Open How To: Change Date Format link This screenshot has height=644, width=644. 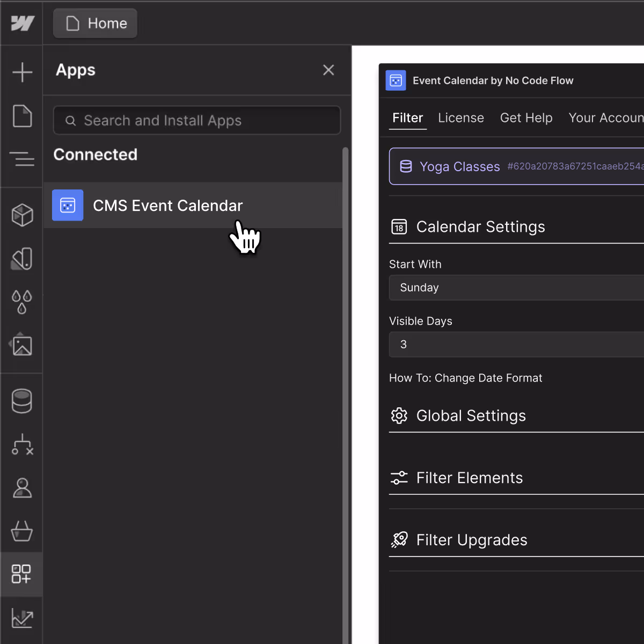click(x=465, y=378)
